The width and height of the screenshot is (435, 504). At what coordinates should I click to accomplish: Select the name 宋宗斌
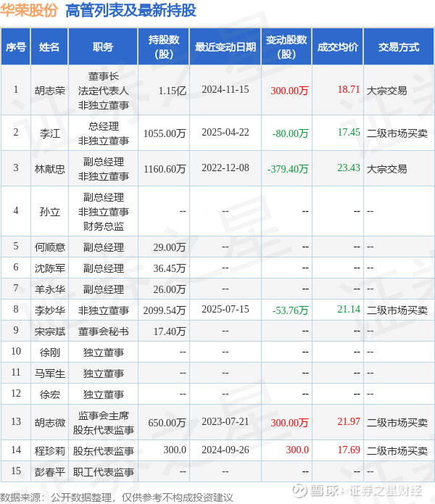(50, 331)
